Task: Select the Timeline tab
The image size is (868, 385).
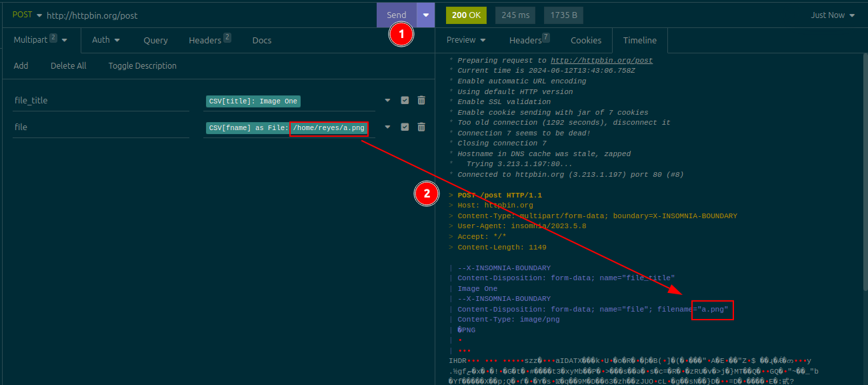Action: [x=640, y=40]
